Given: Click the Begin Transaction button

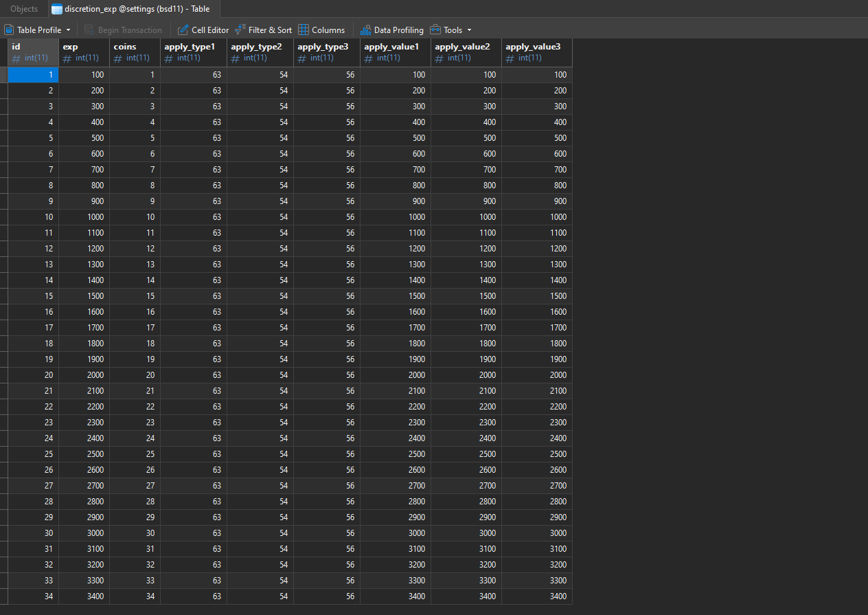Looking at the screenshot, I should [124, 30].
